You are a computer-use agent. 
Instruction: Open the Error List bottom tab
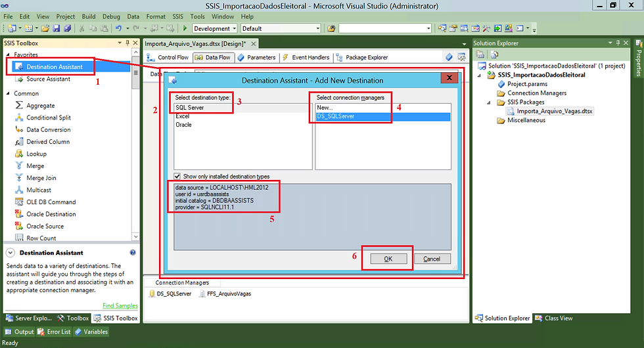pyautogui.click(x=54, y=332)
